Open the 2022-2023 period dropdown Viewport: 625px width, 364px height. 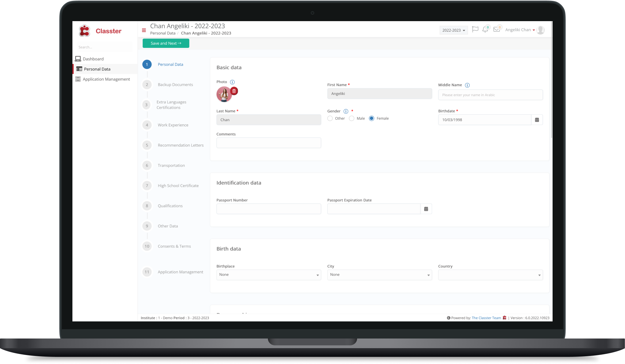click(x=453, y=30)
